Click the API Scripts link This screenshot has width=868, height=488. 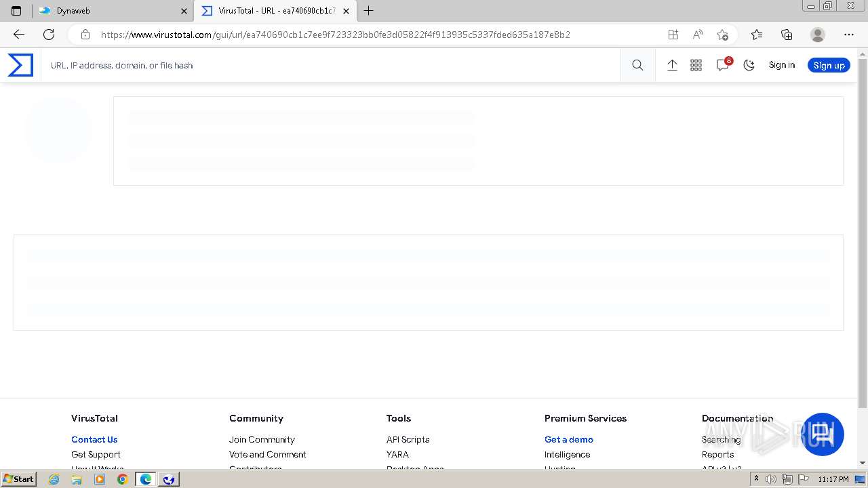click(408, 439)
